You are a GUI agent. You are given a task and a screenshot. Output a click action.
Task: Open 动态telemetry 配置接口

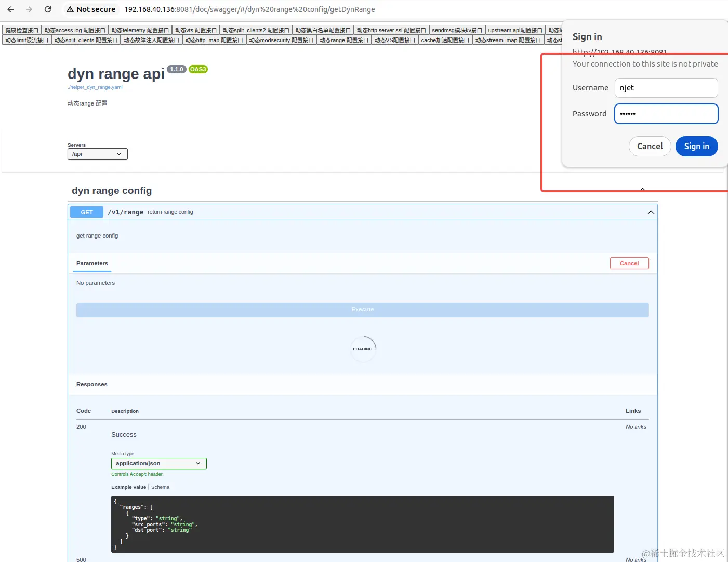click(140, 30)
